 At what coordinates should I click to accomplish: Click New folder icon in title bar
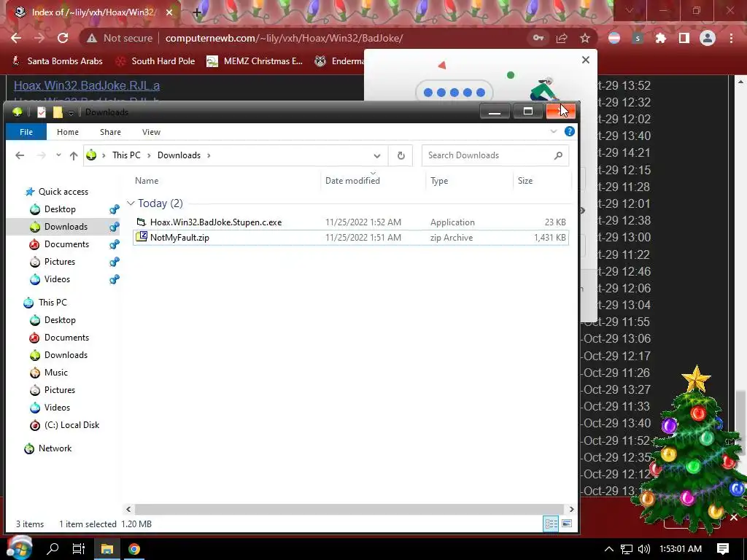(x=58, y=112)
